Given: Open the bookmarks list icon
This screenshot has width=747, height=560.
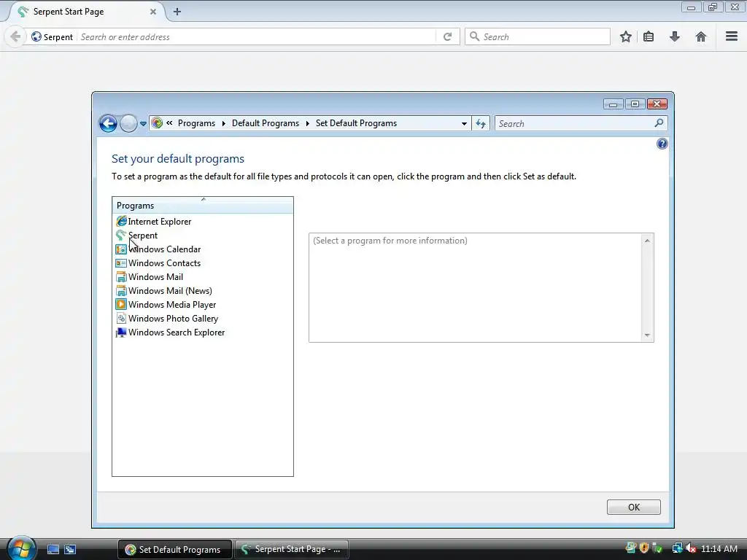Looking at the screenshot, I should coord(649,36).
